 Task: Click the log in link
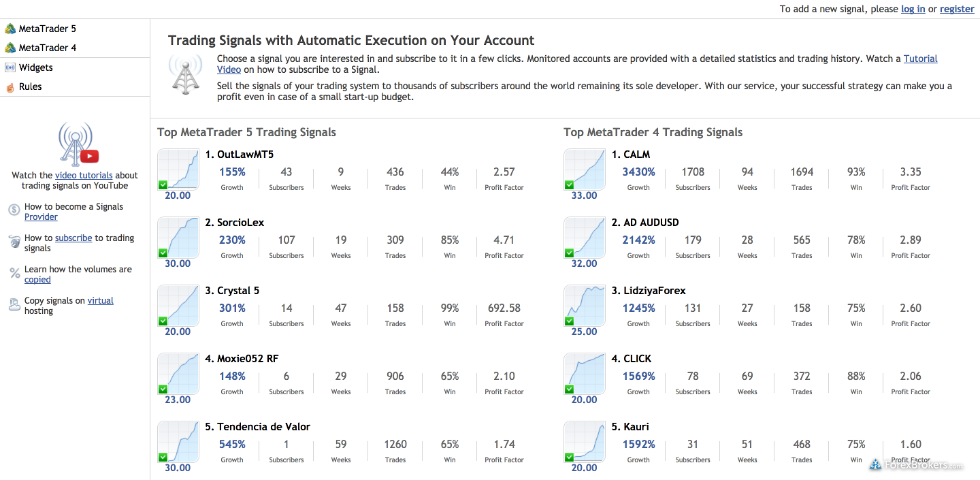[913, 9]
